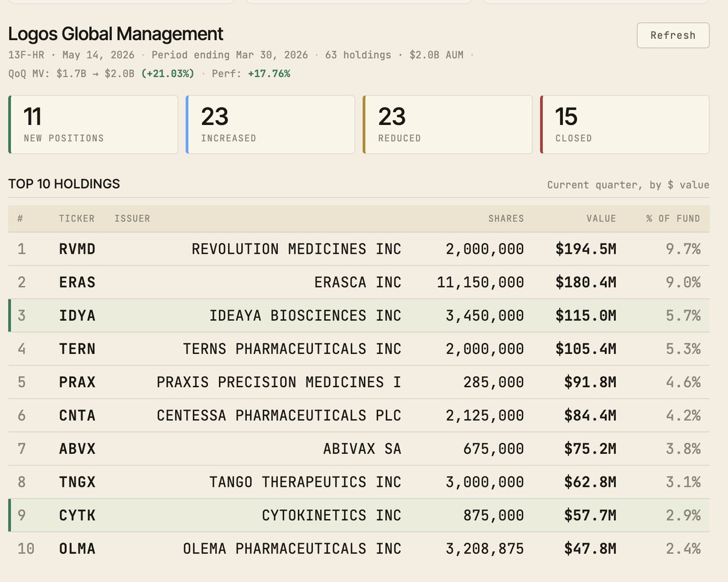Select the TERN ticker
The height and width of the screenshot is (582, 728).
coord(77,349)
